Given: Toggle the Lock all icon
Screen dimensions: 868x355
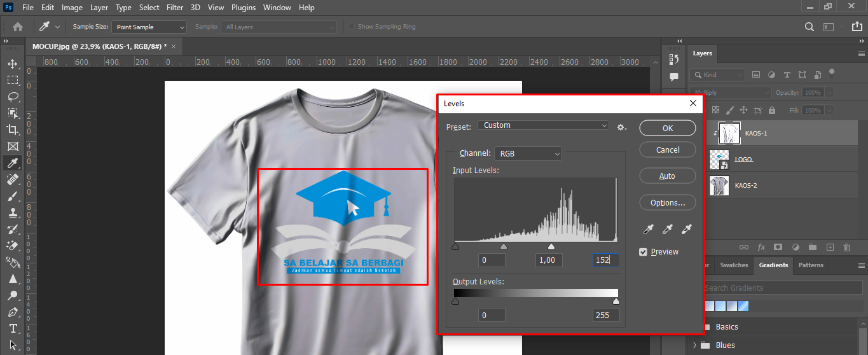Looking at the screenshot, I should point(771,110).
